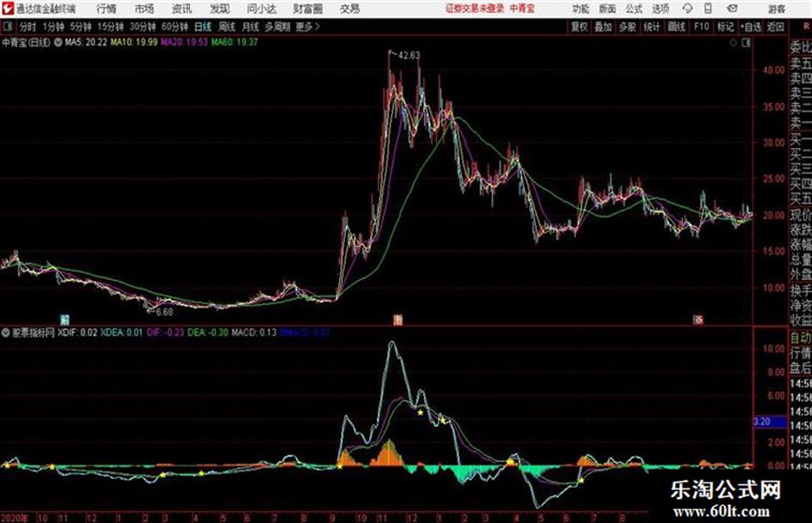Click the 自动 label in right panel
This screenshot has height=523, width=812.
point(801,338)
